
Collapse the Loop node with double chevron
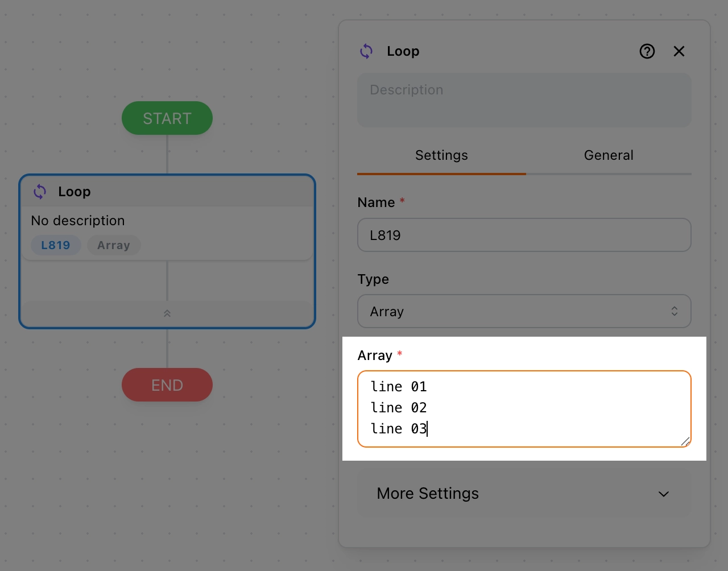167,313
